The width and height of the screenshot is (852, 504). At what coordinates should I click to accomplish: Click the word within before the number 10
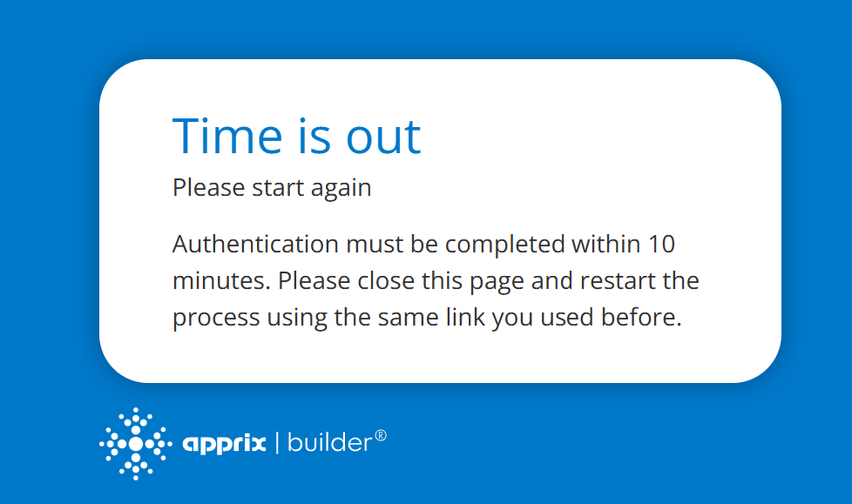(606, 244)
